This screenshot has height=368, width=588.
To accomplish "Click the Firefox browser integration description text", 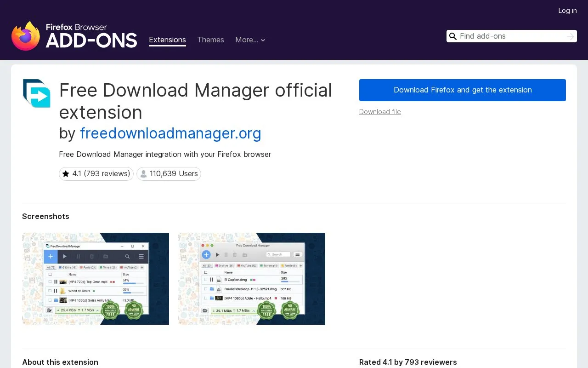I will [x=165, y=155].
